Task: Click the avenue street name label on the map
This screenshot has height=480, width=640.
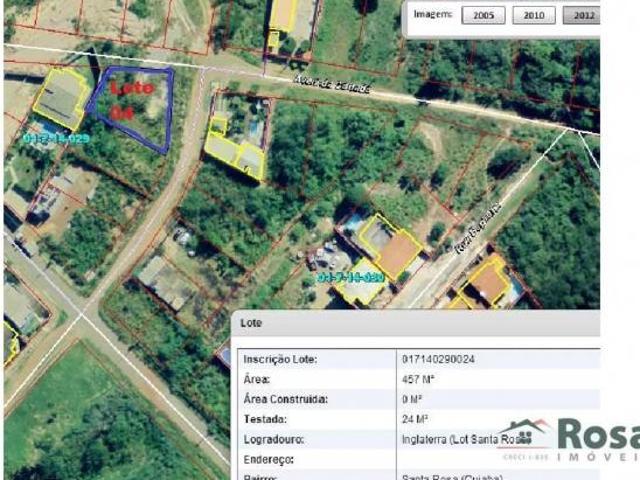Action: pyautogui.click(x=332, y=87)
